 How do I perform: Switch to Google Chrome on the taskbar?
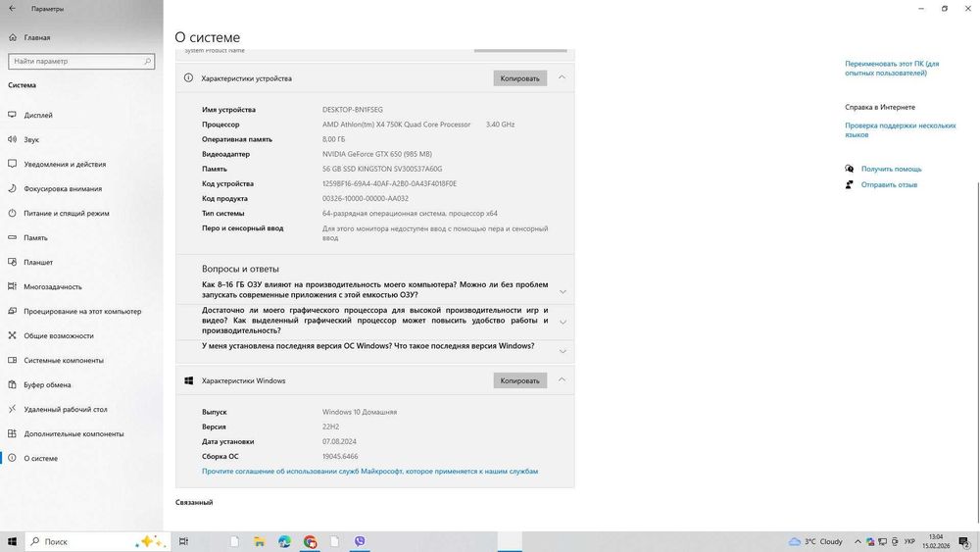coord(310,541)
